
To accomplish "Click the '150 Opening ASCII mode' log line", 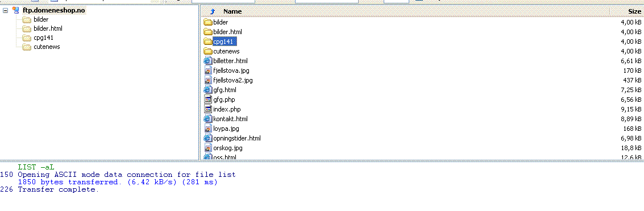I will point(118,175).
